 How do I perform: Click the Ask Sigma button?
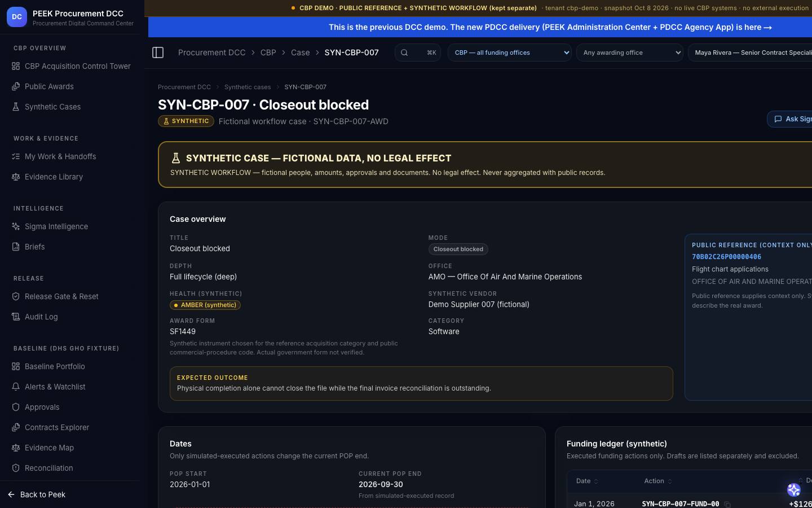click(x=789, y=119)
